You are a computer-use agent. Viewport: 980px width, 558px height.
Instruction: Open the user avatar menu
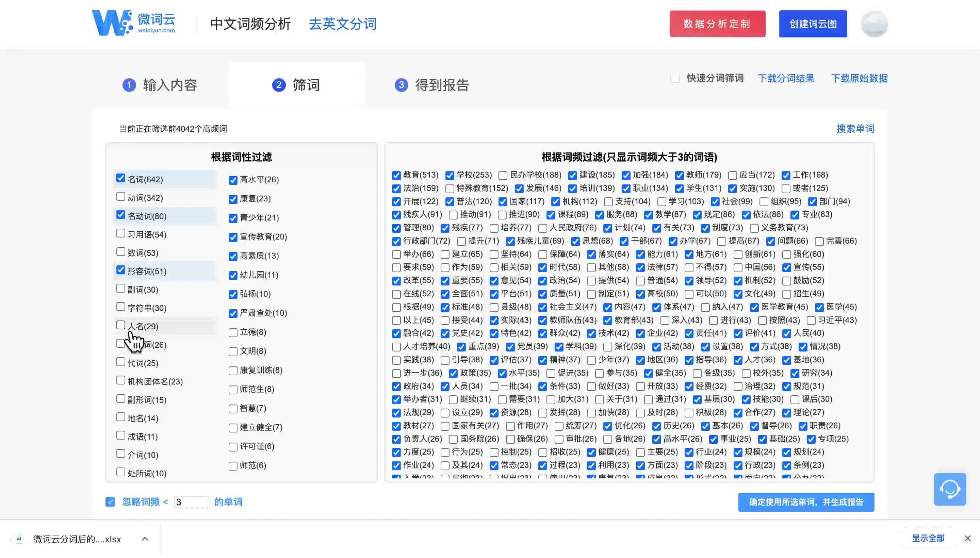coord(874,24)
